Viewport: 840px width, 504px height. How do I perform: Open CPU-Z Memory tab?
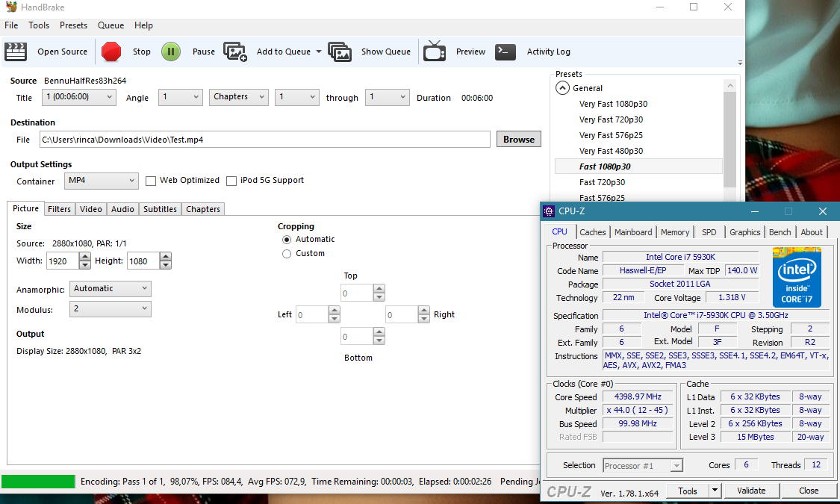(675, 232)
